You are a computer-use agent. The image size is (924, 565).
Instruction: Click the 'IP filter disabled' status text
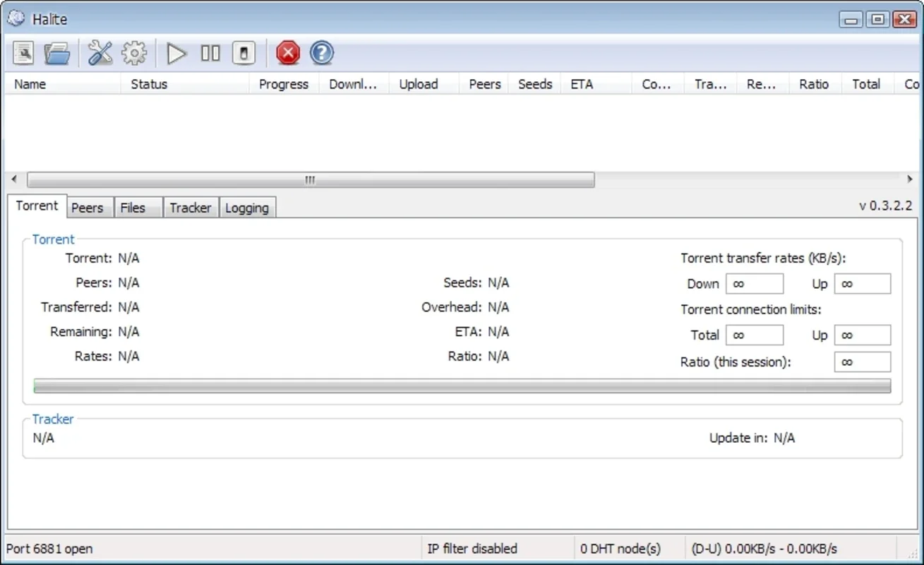[472, 549]
